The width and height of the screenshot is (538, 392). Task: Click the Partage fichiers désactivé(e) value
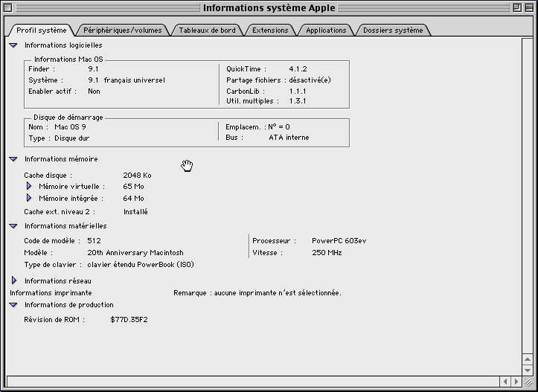click(310, 80)
